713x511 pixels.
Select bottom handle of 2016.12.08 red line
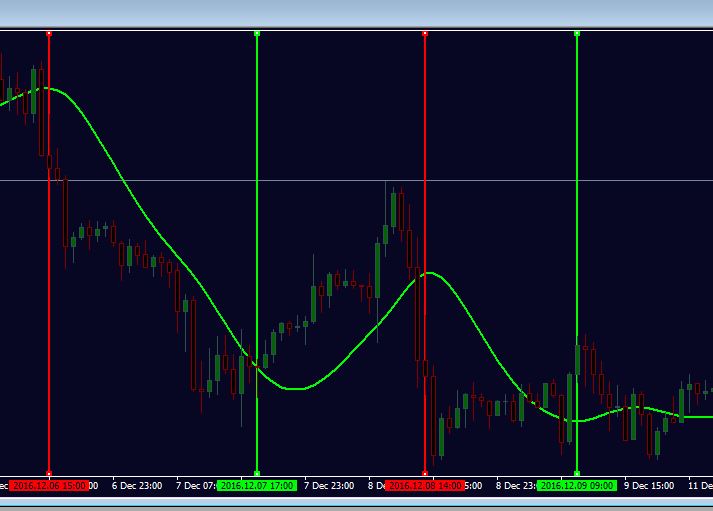click(x=425, y=473)
